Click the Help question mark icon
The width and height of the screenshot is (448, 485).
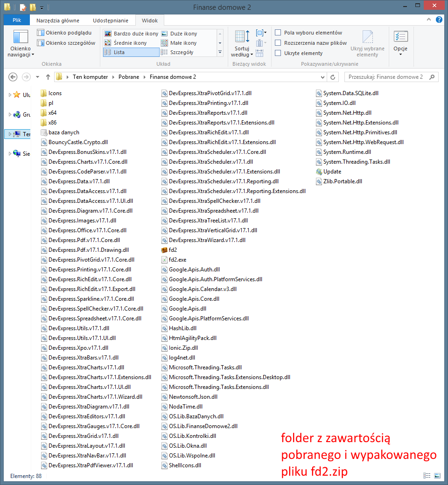click(439, 20)
